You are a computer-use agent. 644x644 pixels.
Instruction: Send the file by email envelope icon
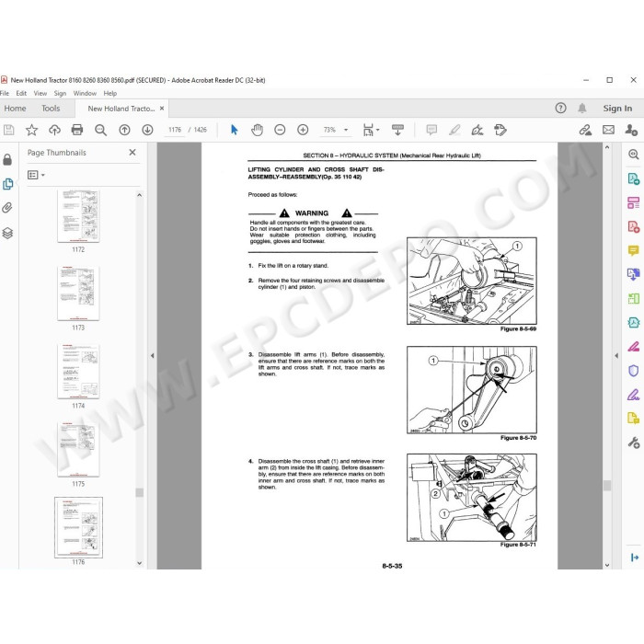(x=608, y=131)
